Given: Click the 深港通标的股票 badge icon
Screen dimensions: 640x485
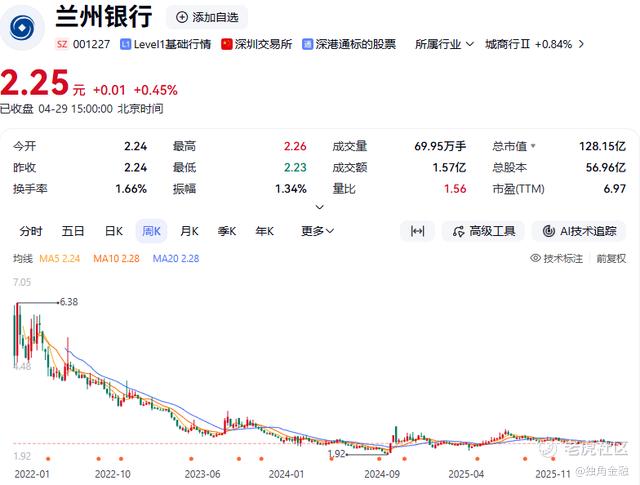Looking at the screenshot, I should (307, 44).
